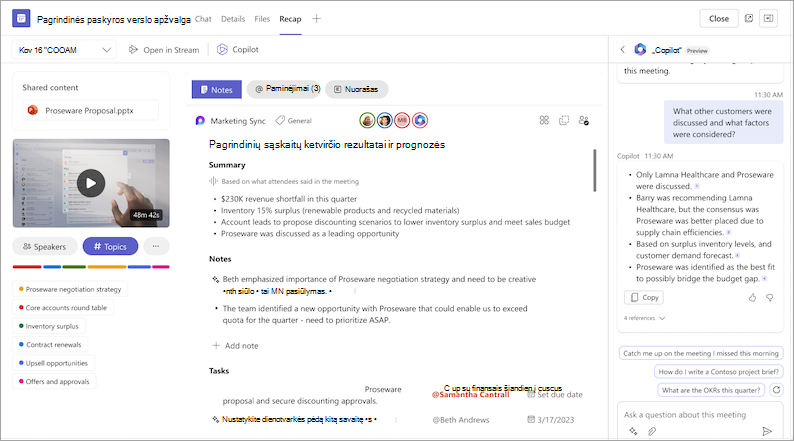
Task: Click Add note
Action: (235, 345)
